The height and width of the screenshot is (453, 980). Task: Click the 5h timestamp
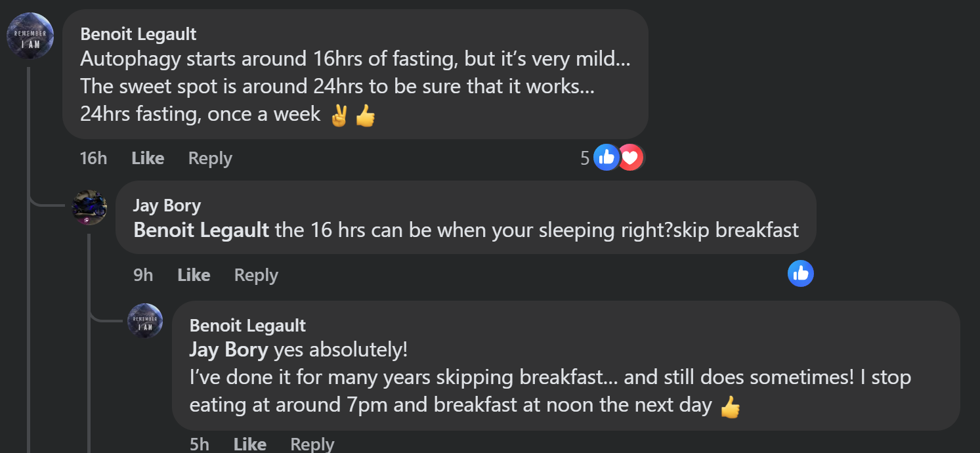pyautogui.click(x=200, y=444)
